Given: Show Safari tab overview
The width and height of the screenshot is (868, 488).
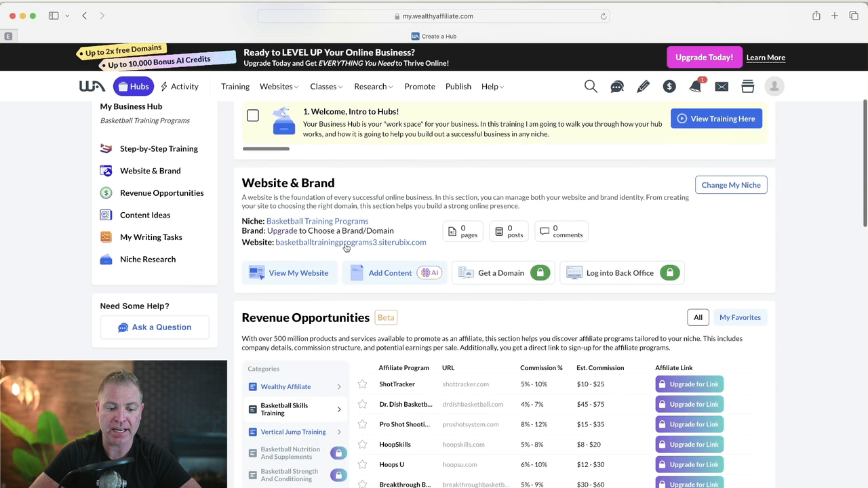Looking at the screenshot, I should 854,16.
